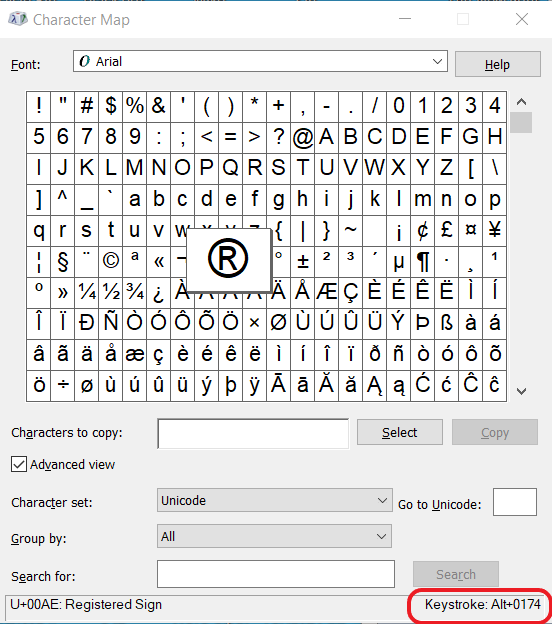
Task: Select the backslash \ character
Action: coord(494,168)
